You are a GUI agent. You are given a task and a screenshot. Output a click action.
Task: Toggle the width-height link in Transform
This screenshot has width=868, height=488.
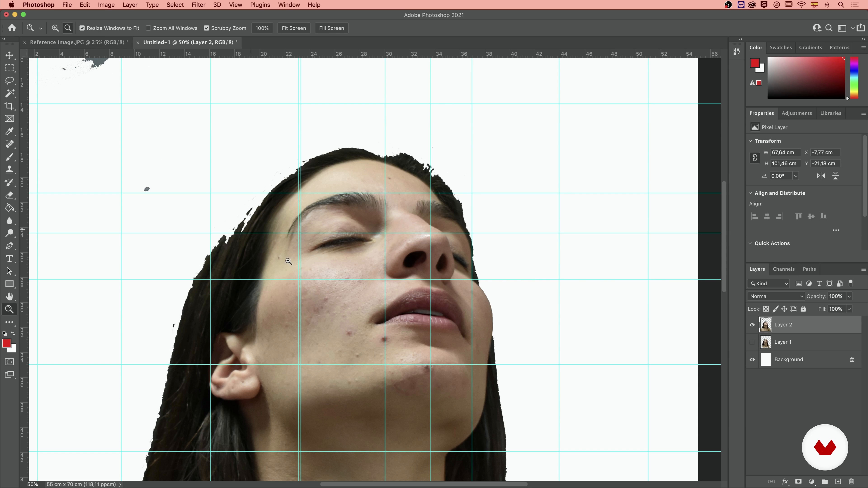point(755,158)
